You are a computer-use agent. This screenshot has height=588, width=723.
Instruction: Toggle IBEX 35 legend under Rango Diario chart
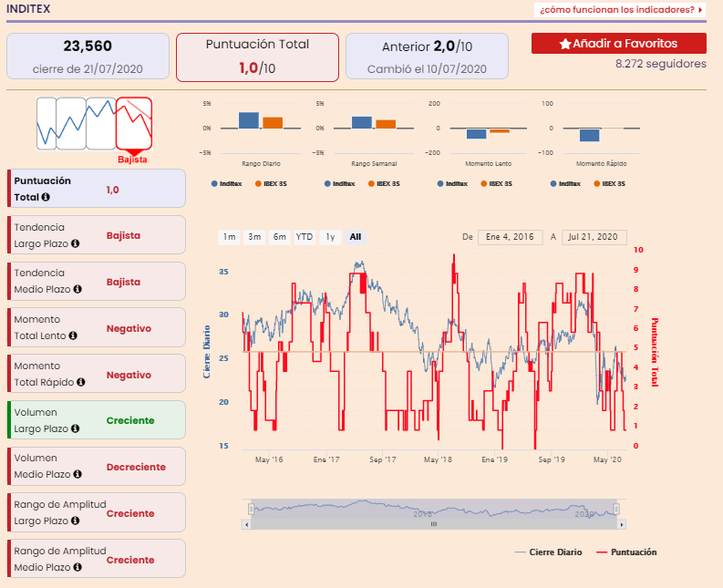point(271,183)
